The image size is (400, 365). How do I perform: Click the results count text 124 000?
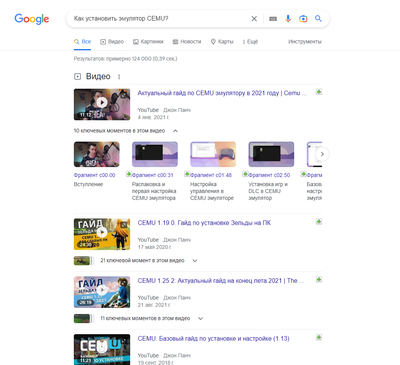click(x=125, y=59)
